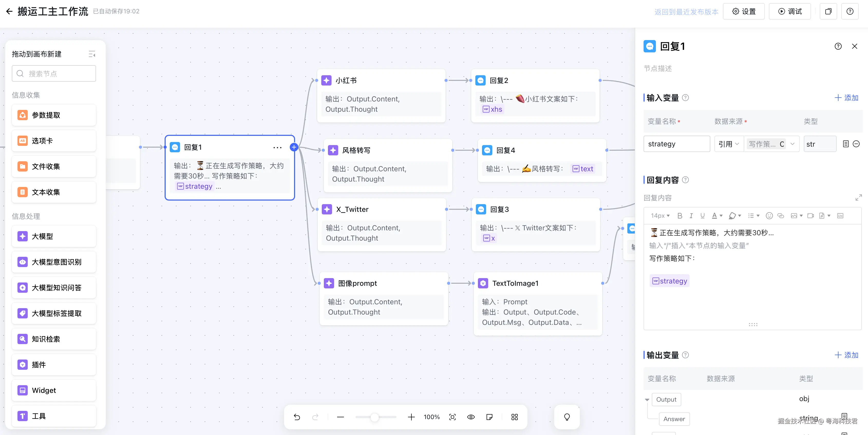Click the fit-to-screen canvas icon

(452, 417)
